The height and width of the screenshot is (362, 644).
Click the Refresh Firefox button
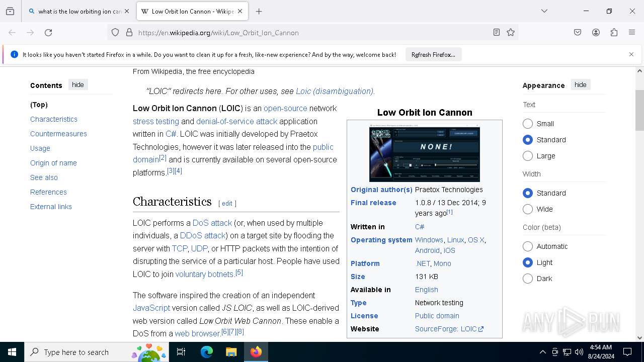(x=433, y=54)
